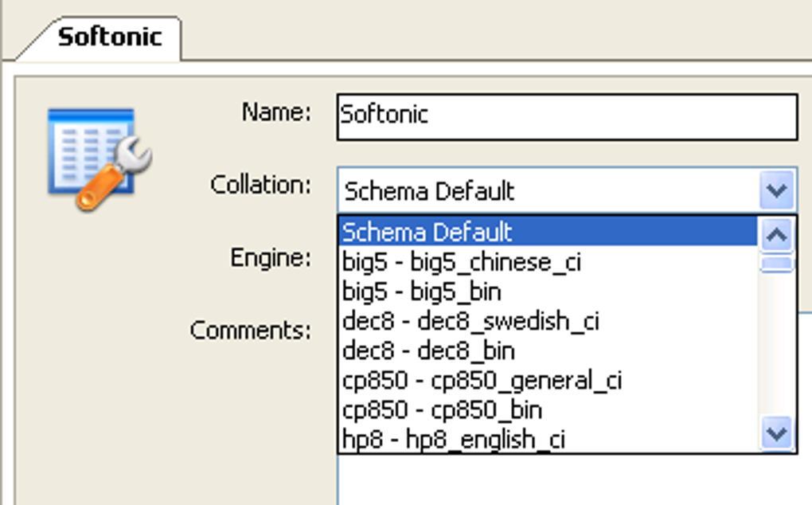This screenshot has width=812, height=505.
Task: Click the list's scroll up arrow
Action: 776,235
